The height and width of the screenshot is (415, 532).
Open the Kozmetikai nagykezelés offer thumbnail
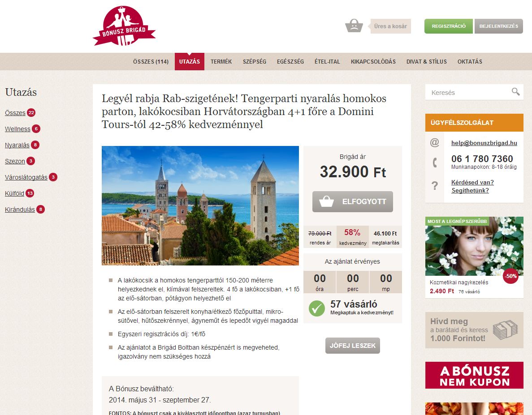(x=474, y=246)
